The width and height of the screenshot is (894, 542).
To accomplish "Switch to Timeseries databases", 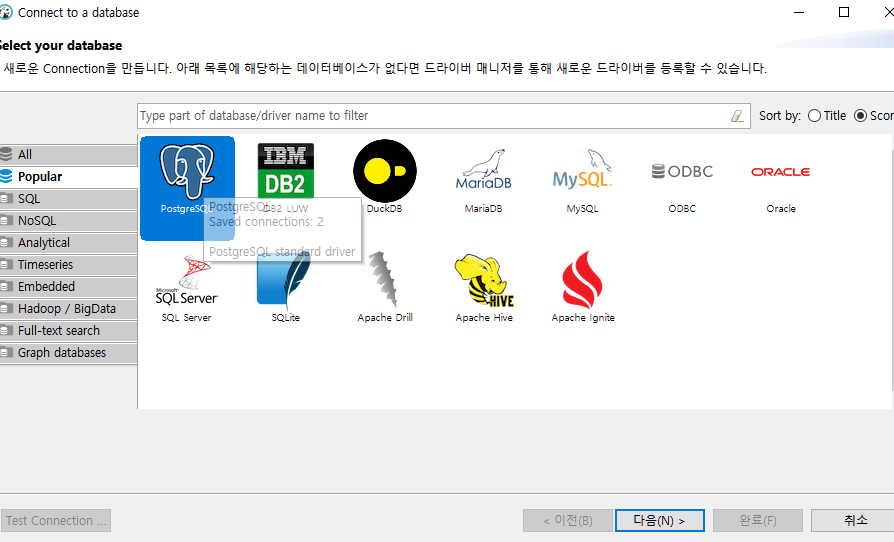I will click(68, 265).
